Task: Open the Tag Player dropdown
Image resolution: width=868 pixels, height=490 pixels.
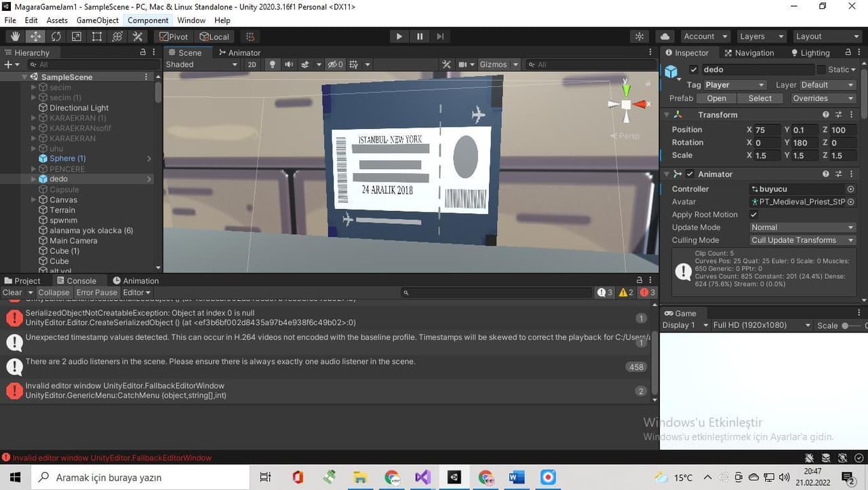Action: pyautogui.click(x=734, y=85)
